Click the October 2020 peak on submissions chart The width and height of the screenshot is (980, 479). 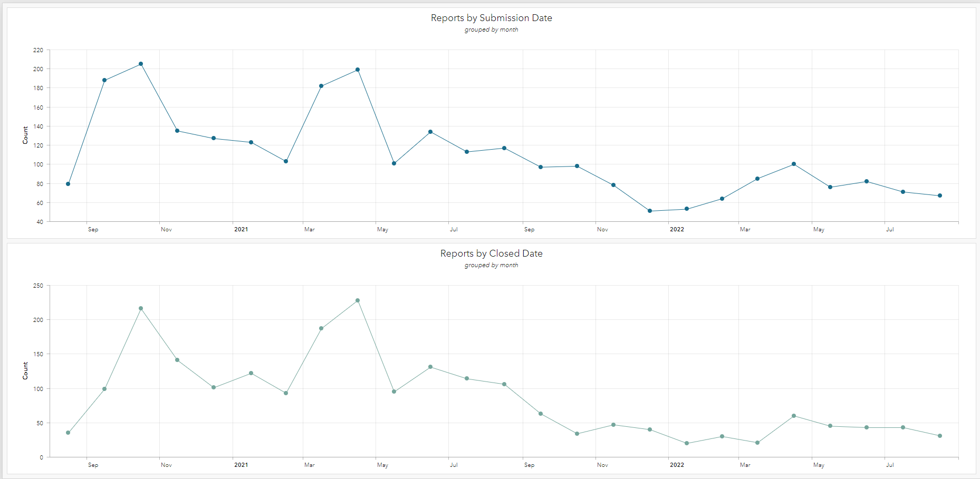click(x=141, y=63)
